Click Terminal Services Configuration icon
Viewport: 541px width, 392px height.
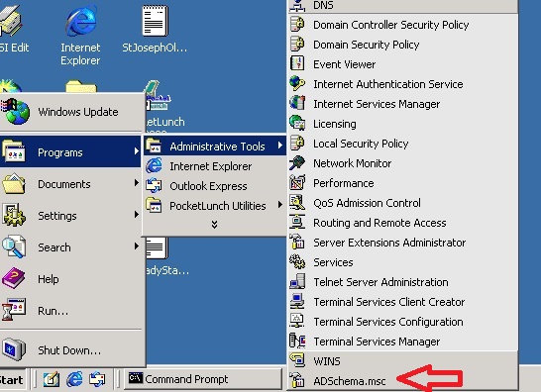(297, 321)
